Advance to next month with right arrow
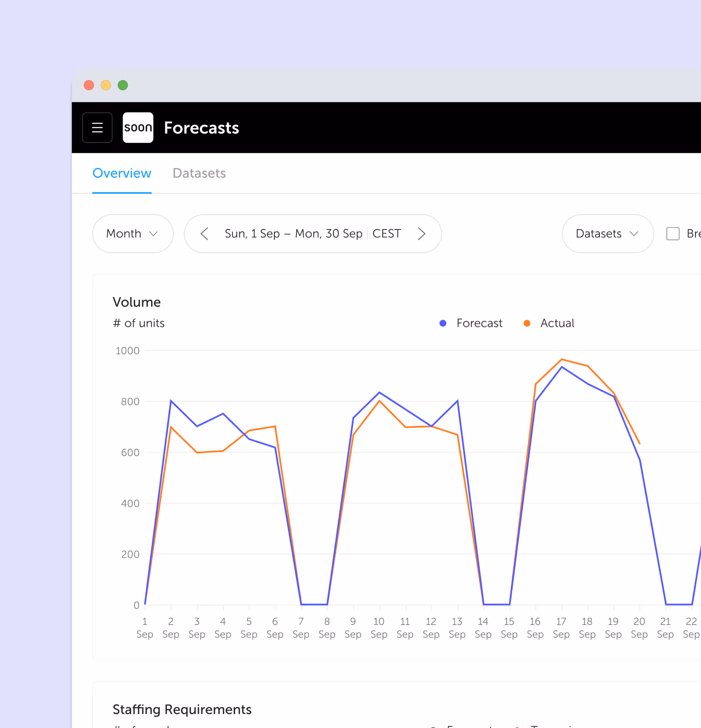The width and height of the screenshot is (701, 728). tap(421, 234)
